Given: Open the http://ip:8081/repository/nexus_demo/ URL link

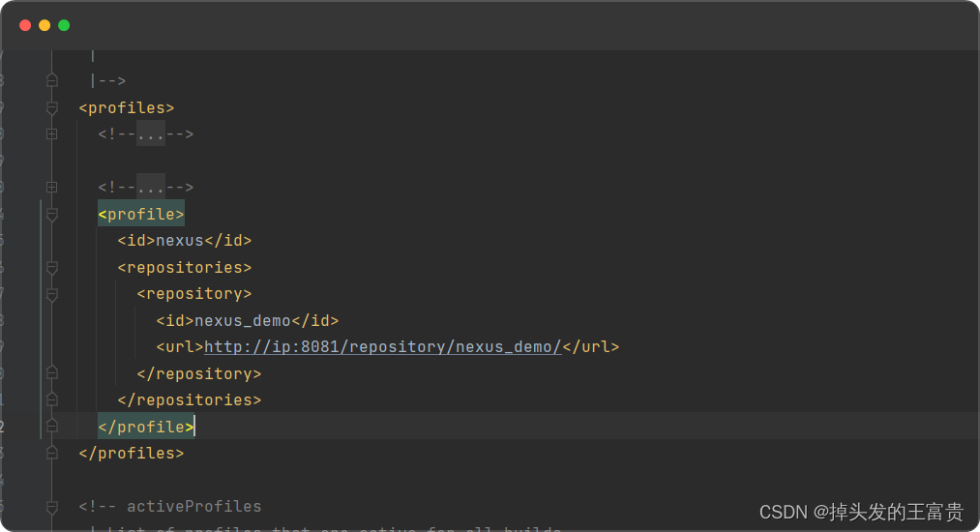Looking at the screenshot, I should [383, 347].
